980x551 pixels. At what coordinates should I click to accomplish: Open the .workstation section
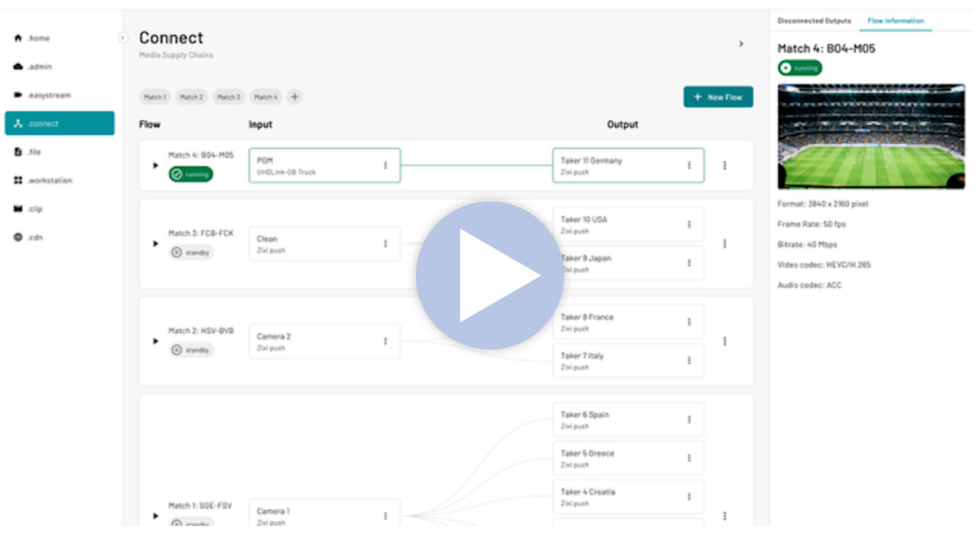pos(46,181)
